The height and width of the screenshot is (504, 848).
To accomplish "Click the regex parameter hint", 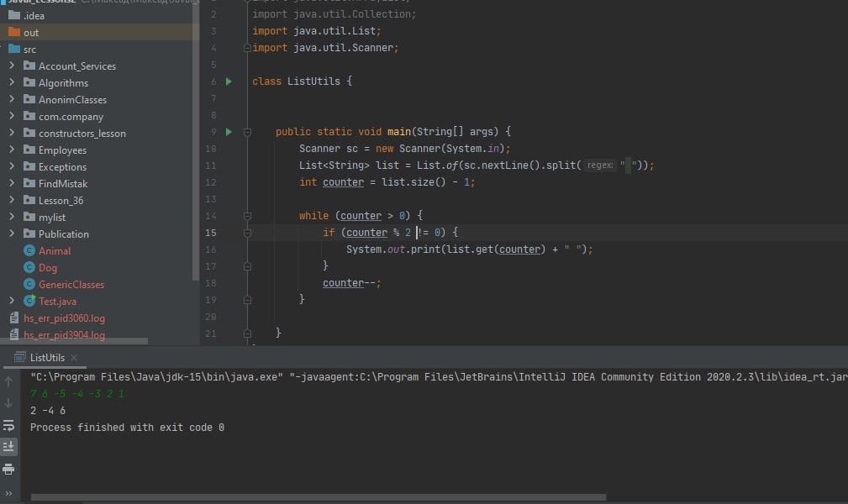I will tap(600, 165).
